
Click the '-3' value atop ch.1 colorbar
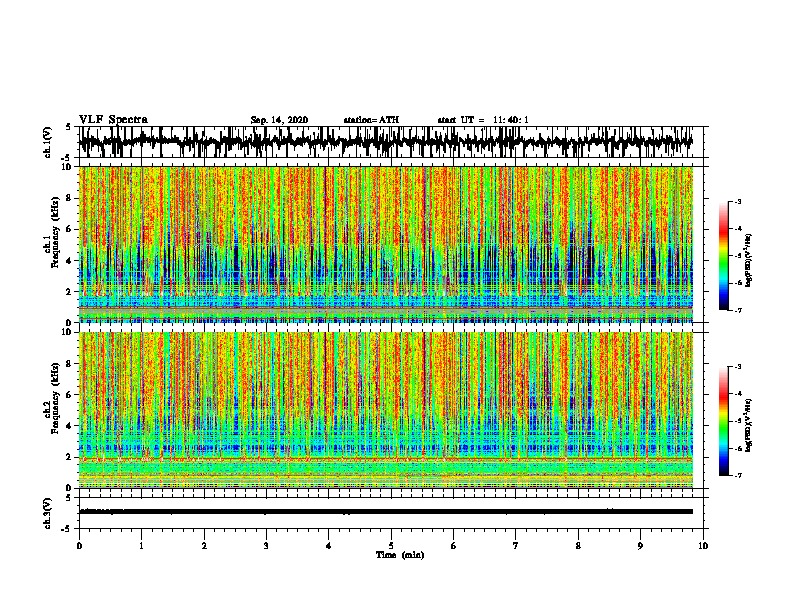(x=737, y=202)
